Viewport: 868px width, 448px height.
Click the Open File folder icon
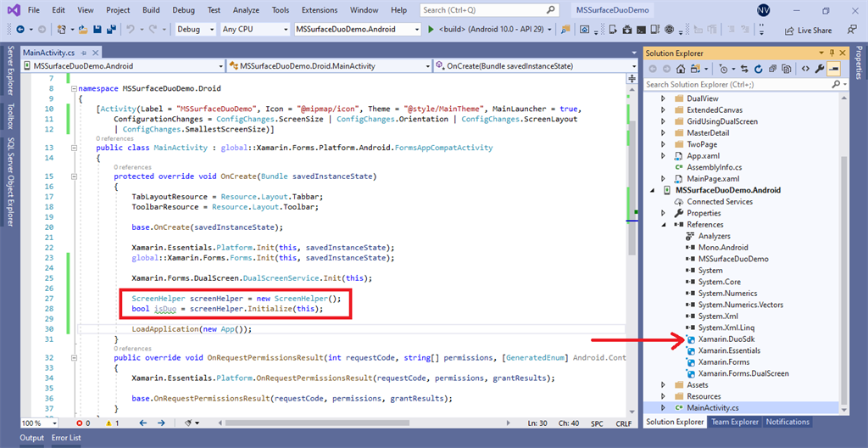click(84, 30)
